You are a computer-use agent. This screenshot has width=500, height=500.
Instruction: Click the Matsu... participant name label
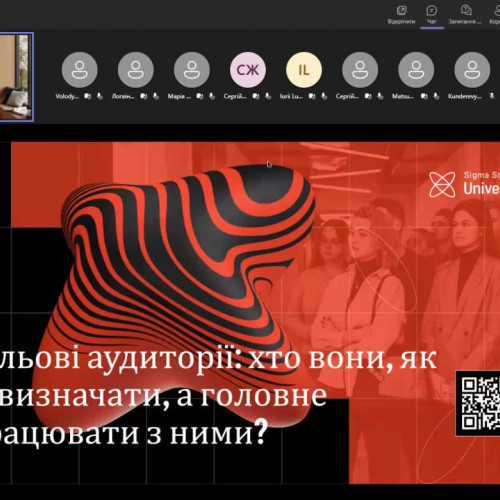403,96
